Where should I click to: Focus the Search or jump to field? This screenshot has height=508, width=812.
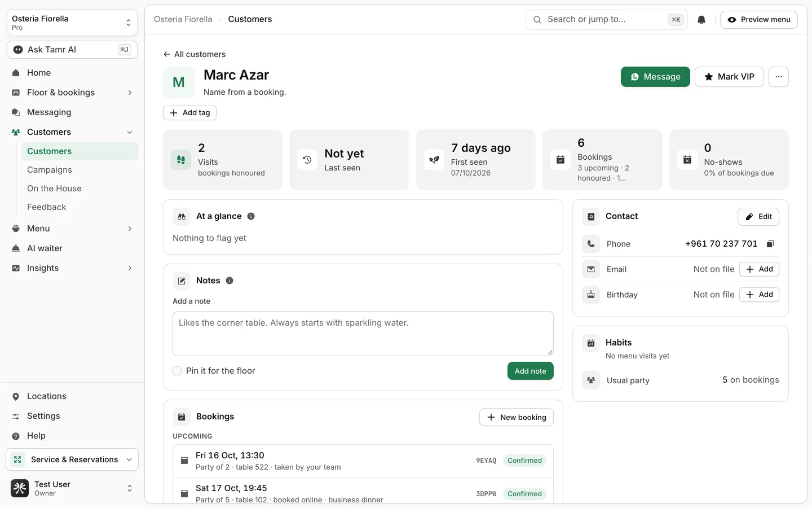click(606, 20)
